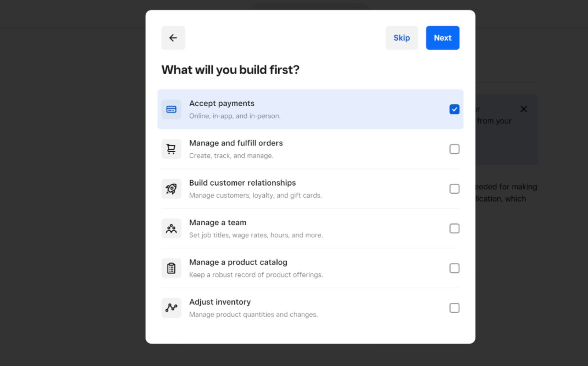Tick the Manage a team checkbox
The image size is (588, 366).
pyautogui.click(x=454, y=229)
